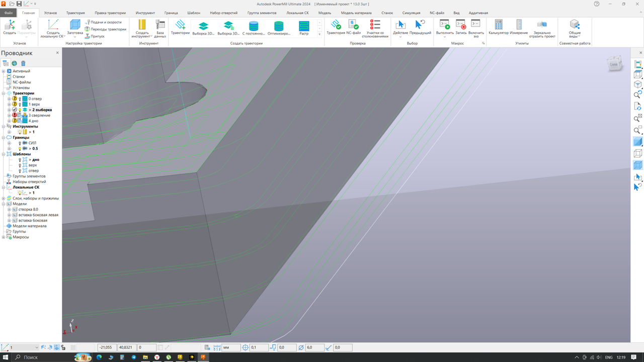Viewport: 644px width, 362px height.
Task: Click the Action (Действие) selection icon
Action: click(x=400, y=27)
